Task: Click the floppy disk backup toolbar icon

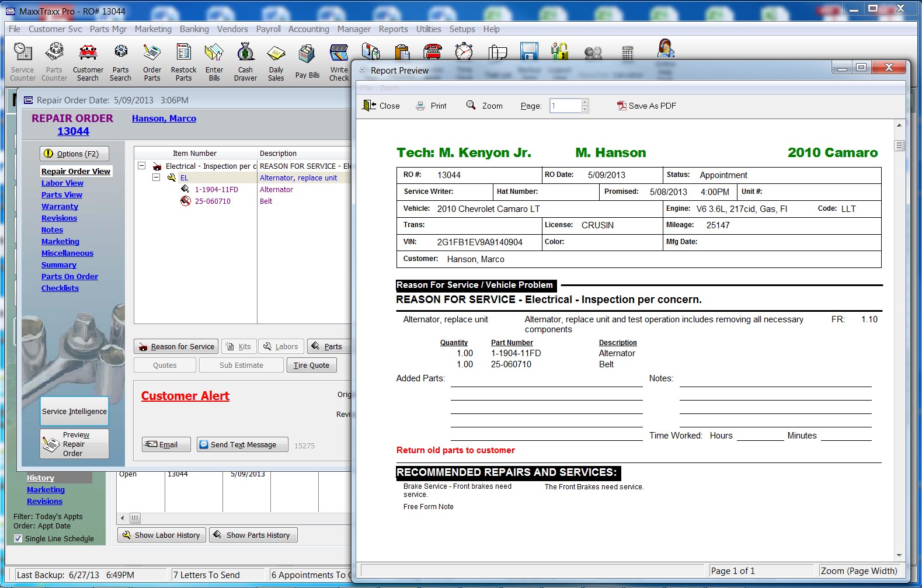Action: pyautogui.click(x=529, y=52)
